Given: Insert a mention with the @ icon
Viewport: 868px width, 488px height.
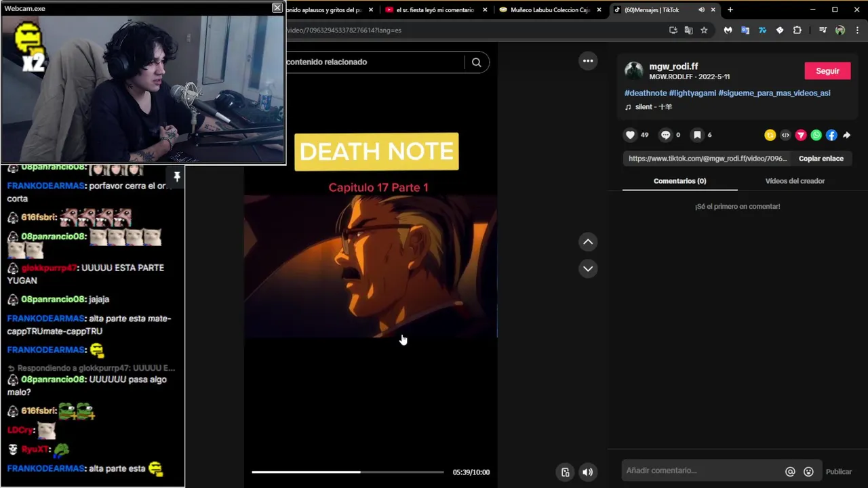Looking at the screenshot, I should pos(790,472).
